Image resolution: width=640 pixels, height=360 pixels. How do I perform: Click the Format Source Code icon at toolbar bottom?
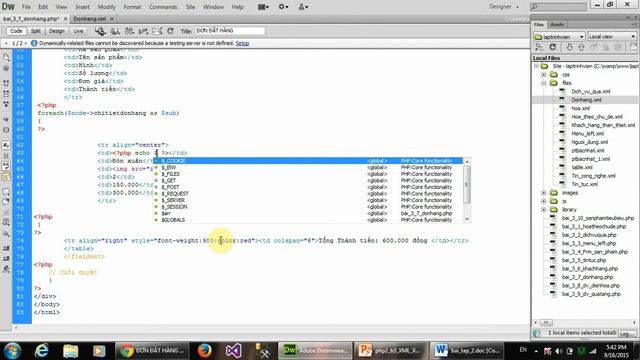6,269
